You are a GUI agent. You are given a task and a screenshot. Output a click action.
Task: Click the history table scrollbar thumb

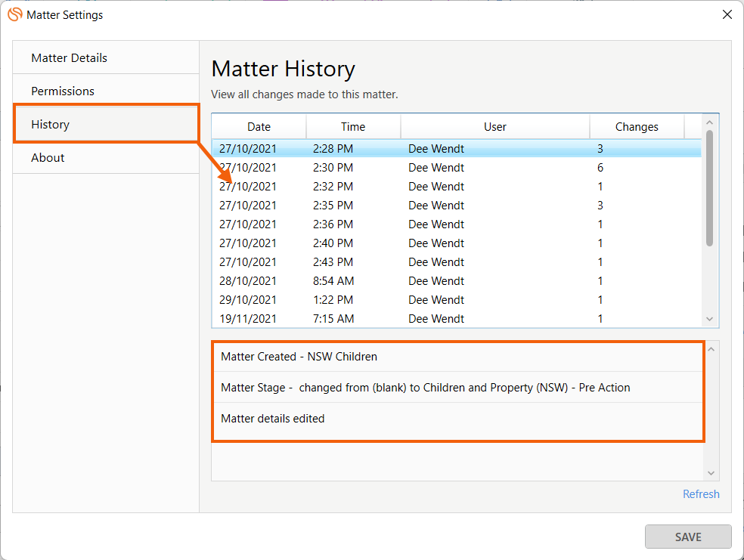710,188
